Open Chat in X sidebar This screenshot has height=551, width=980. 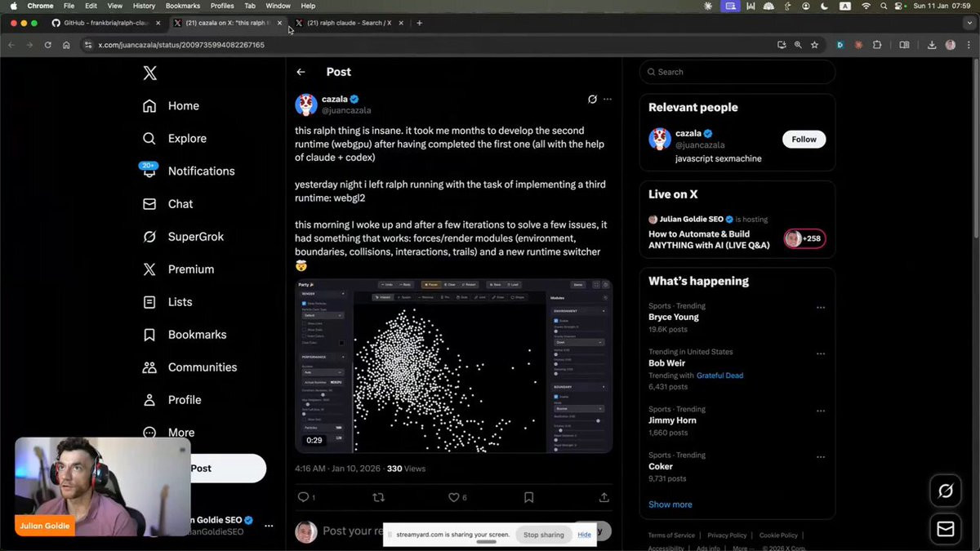point(167,204)
